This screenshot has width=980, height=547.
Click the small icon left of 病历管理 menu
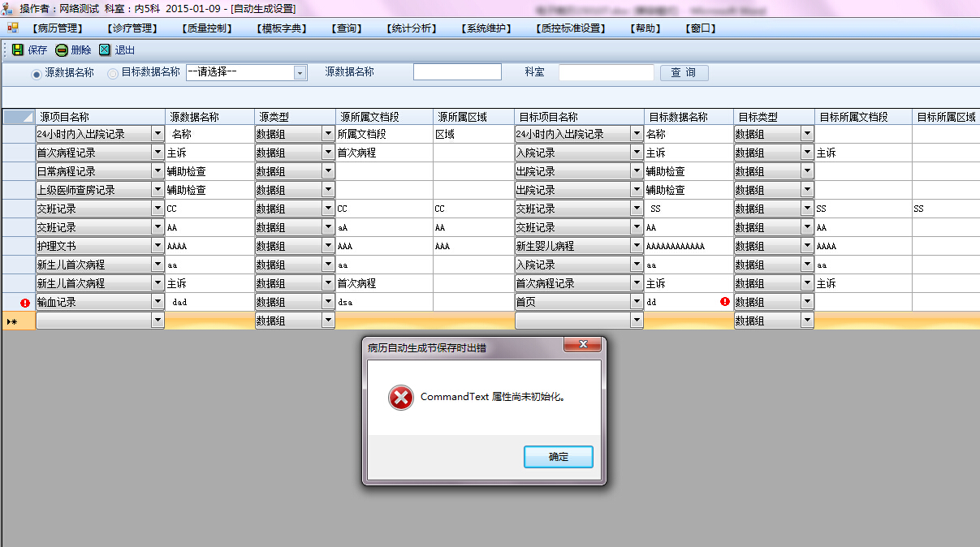click(x=13, y=28)
